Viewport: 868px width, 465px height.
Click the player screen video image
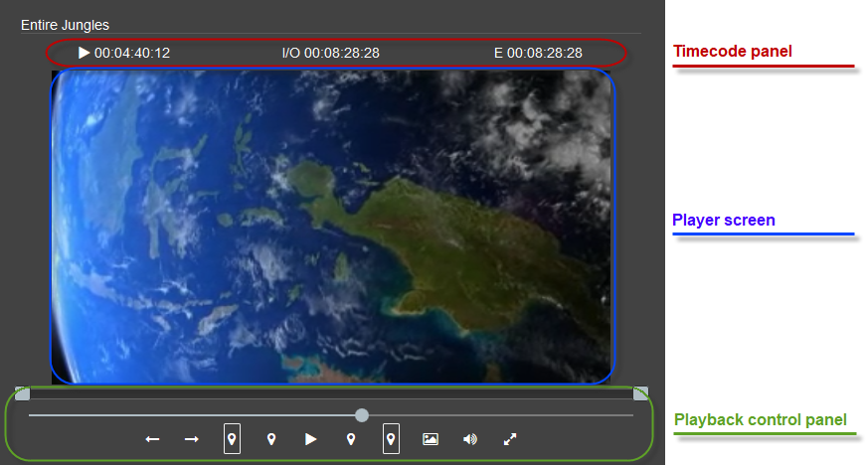[332, 227]
